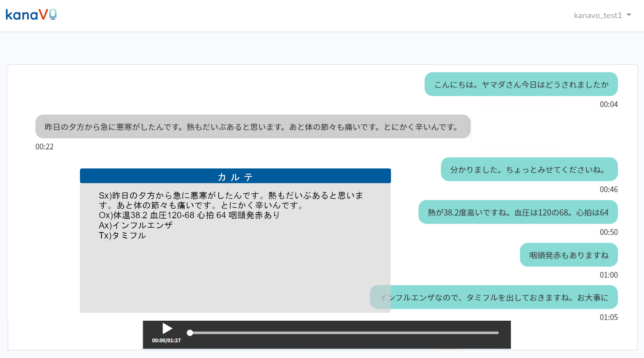Click the kanaVO logo
The height and width of the screenshot is (358, 644).
tap(31, 15)
